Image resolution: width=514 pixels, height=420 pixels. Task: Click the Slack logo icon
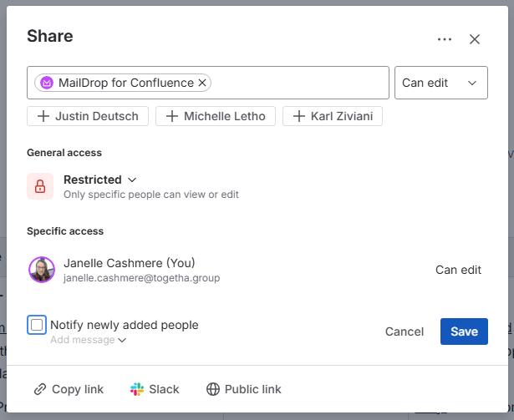point(138,389)
